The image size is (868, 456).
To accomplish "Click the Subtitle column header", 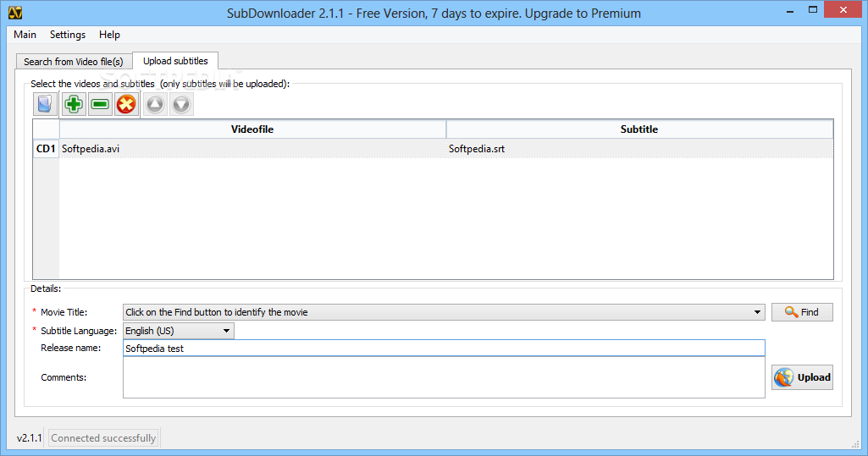I will (x=639, y=129).
